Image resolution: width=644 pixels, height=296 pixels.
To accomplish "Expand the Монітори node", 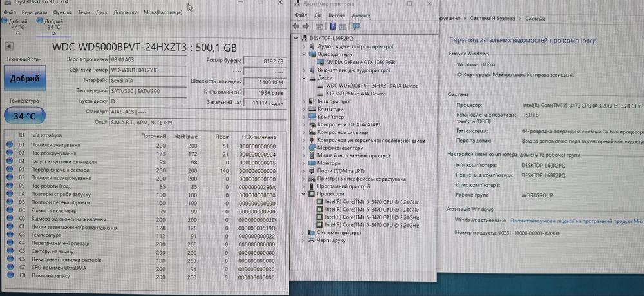I will 304,163.
